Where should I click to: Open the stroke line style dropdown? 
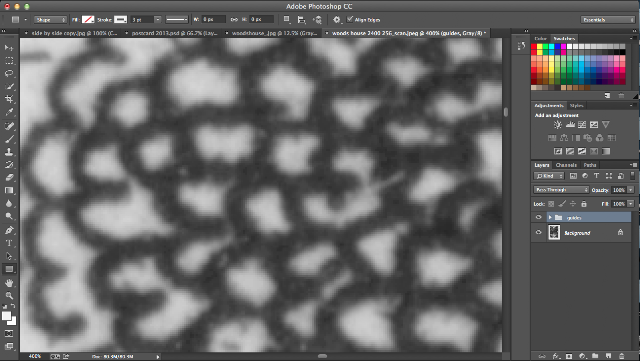[x=177, y=19]
